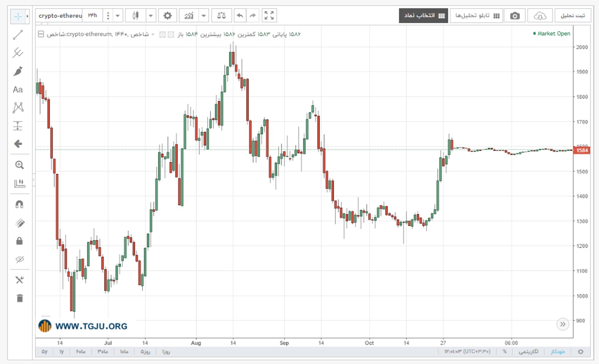599x364 pixels.
Task: Select the ۶ماه time range tab
Action: [81, 352]
